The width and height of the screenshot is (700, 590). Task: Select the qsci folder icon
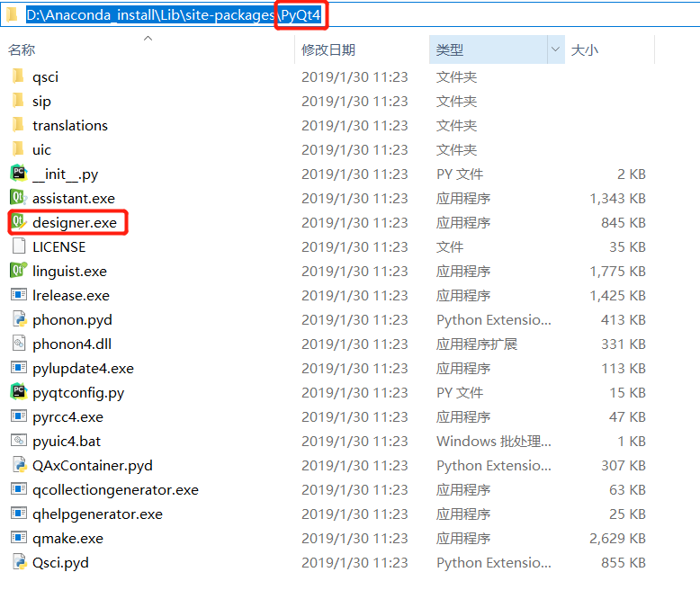click(x=18, y=76)
